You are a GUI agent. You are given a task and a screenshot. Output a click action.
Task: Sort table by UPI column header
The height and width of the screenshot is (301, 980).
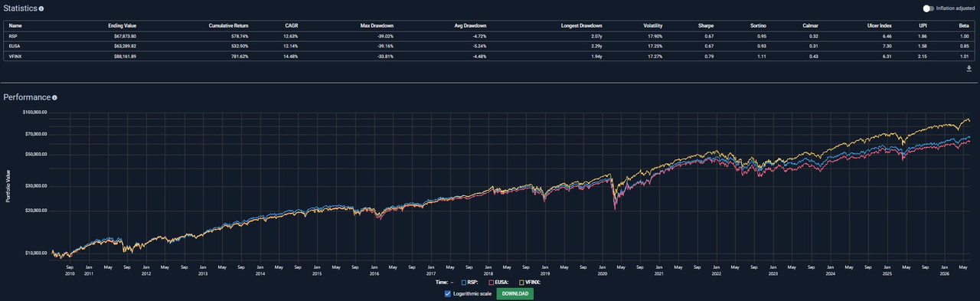922,25
